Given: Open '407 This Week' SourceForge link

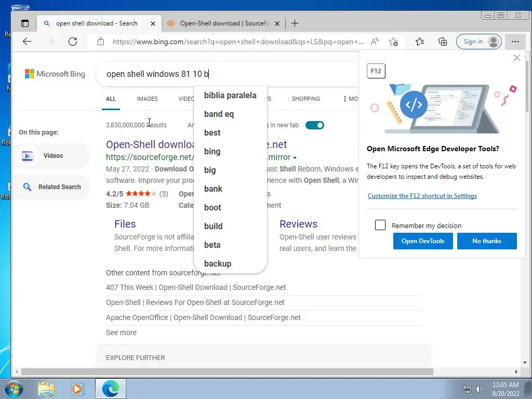Looking at the screenshot, I should pos(196,287).
